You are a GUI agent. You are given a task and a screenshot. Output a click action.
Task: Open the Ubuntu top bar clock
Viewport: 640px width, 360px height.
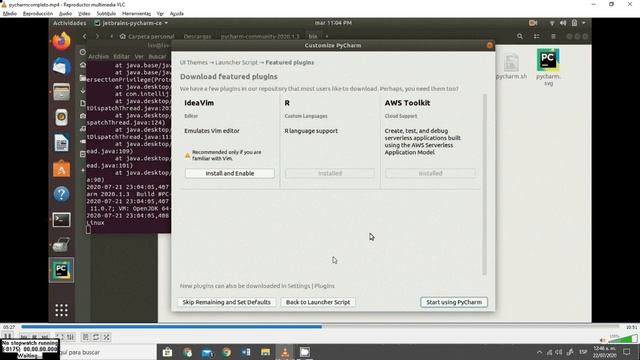333,23
